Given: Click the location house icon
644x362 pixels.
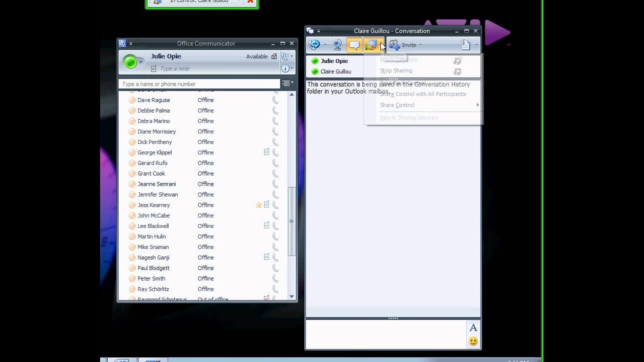Looking at the screenshot, I should [x=274, y=56].
